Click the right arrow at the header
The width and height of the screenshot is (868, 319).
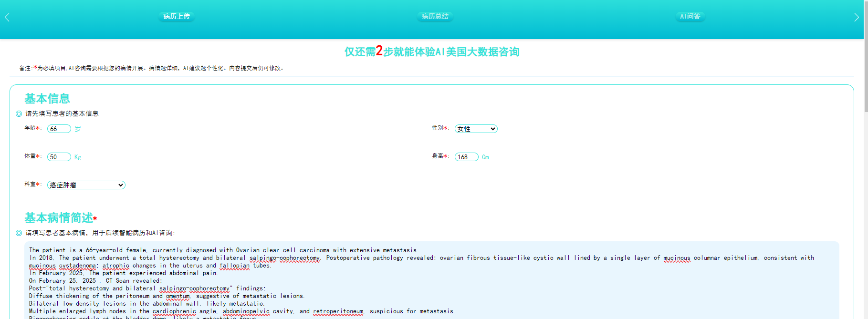point(857,18)
